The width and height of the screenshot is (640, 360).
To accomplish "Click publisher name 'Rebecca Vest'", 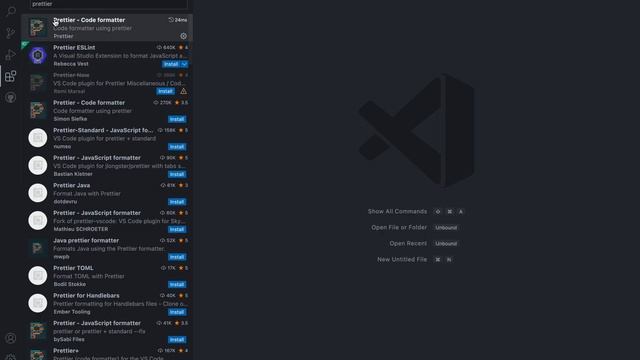I will point(71,64).
